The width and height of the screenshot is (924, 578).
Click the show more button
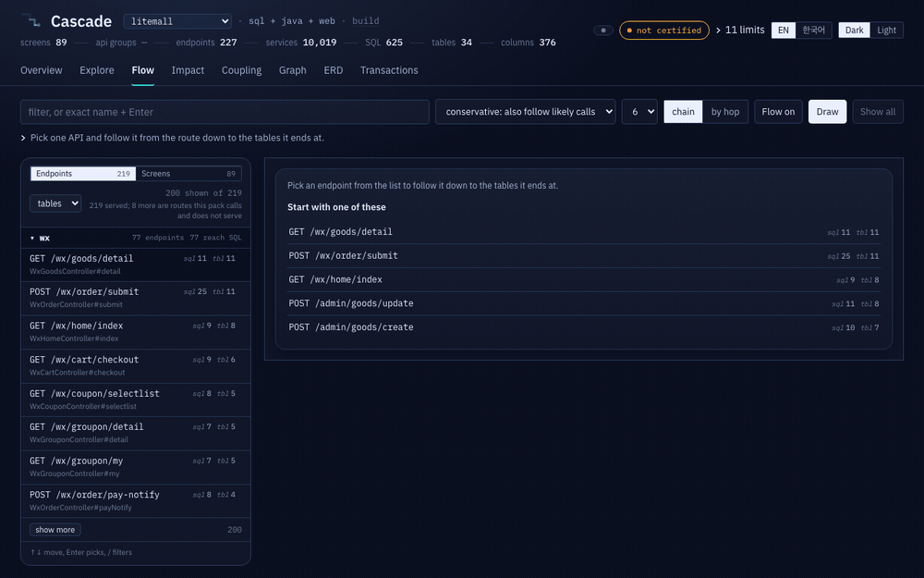click(x=55, y=530)
